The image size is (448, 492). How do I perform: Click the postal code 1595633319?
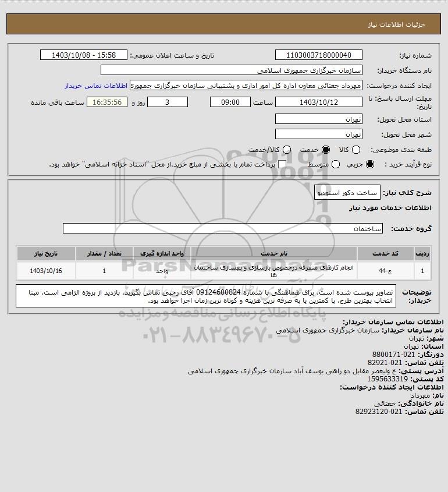[387, 379]
